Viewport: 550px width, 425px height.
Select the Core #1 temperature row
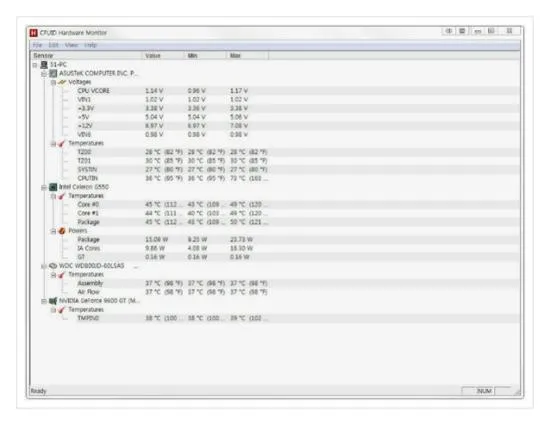pos(275,213)
